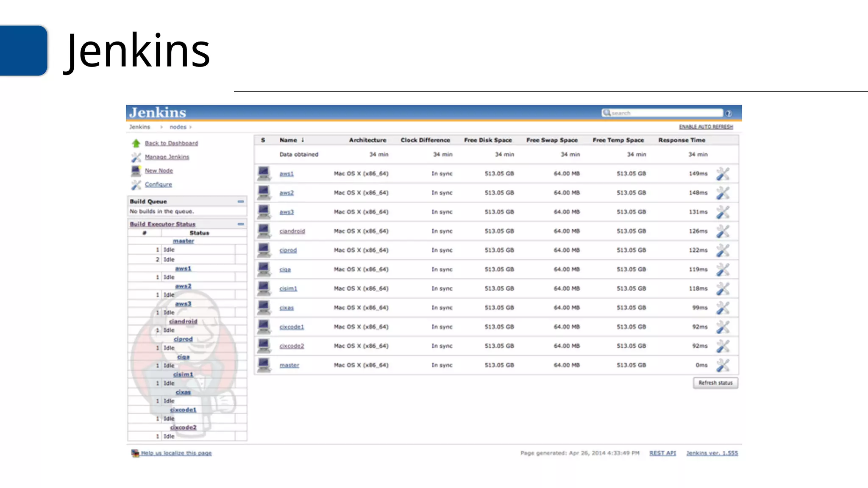The width and height of the screenshot is (868, 488).
Task: Open the configure icon for the aws3 row
Action: point(723,212)
